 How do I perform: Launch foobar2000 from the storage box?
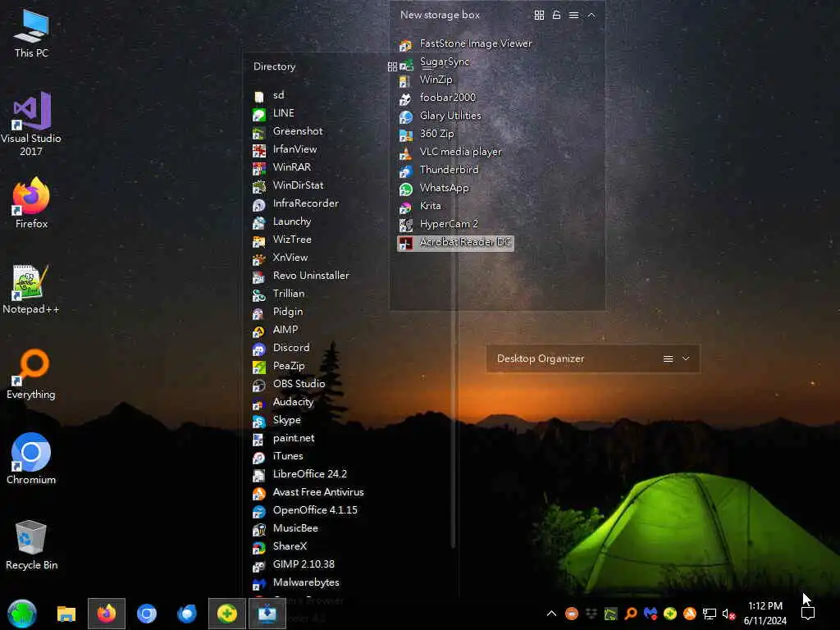437,98
